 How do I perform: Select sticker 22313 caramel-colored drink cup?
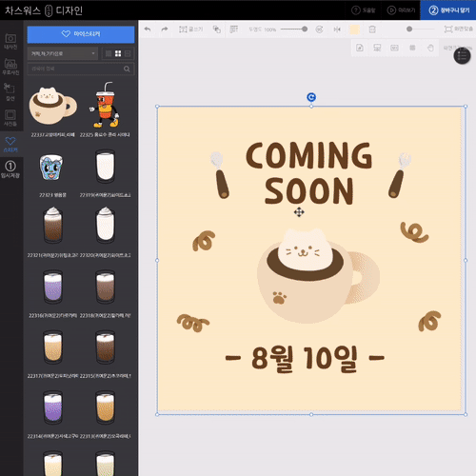(106, 407)
